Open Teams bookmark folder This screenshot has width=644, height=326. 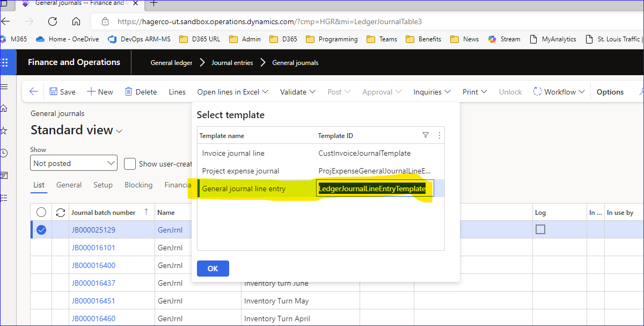click(x=382, y=39)
